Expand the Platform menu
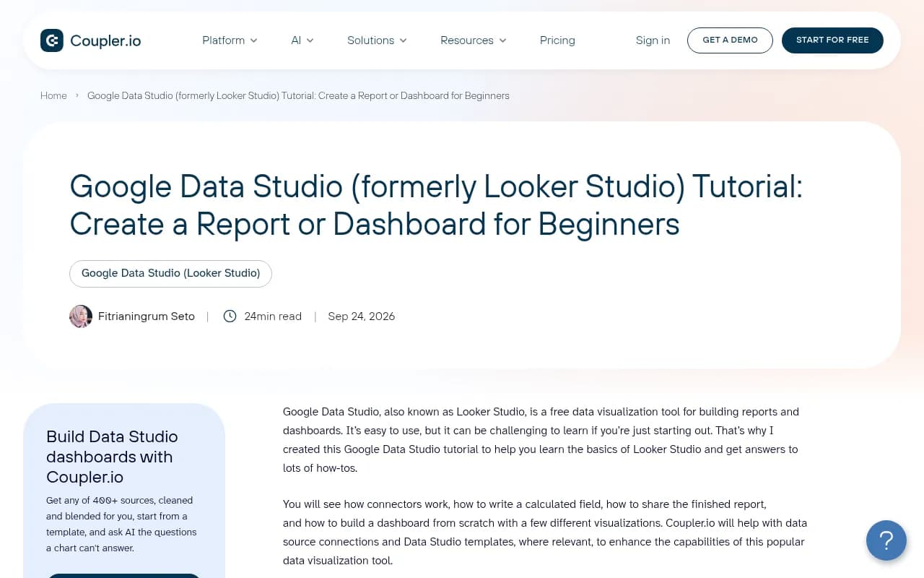 (230, 40)
